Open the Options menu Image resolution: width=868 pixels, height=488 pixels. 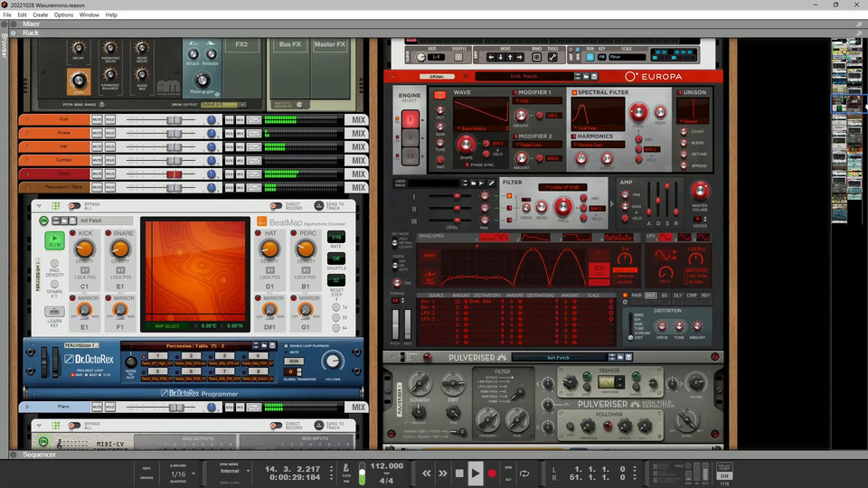(x=63, y=15)
